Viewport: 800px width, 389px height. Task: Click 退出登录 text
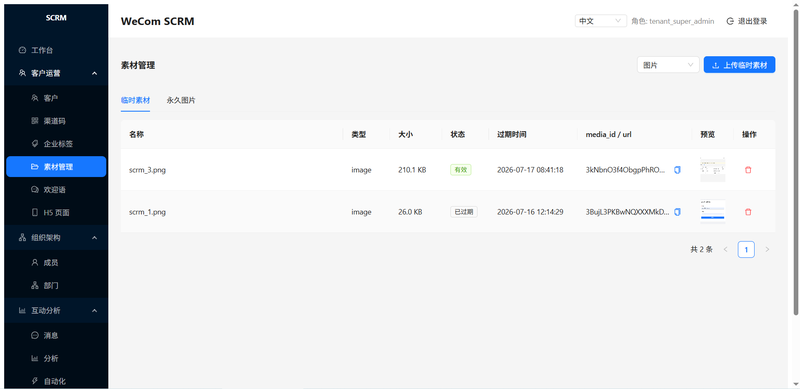click(x=753, y=21)
